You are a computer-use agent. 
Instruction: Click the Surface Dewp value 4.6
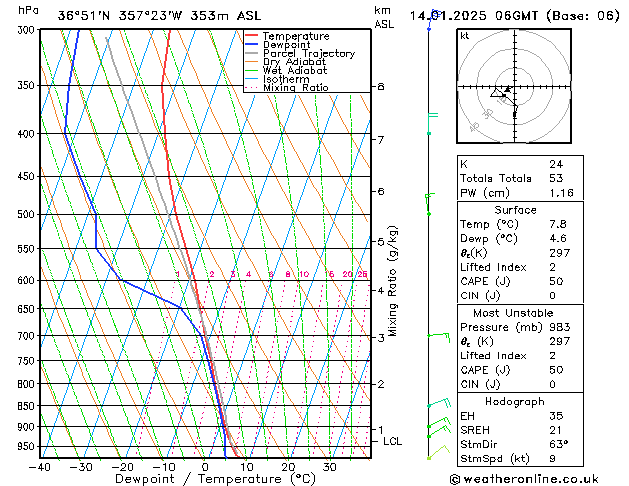click(x=558, y=238)
